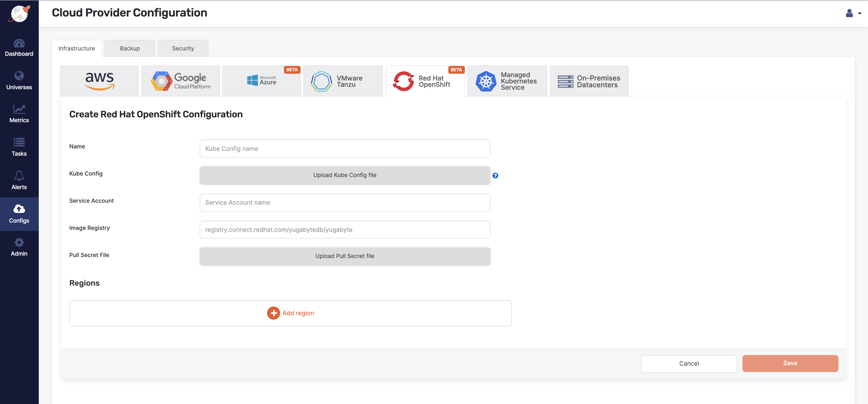Open the Kube Config help tooltip icon
Screen dimensions: 868x404
tap(495, 175)
